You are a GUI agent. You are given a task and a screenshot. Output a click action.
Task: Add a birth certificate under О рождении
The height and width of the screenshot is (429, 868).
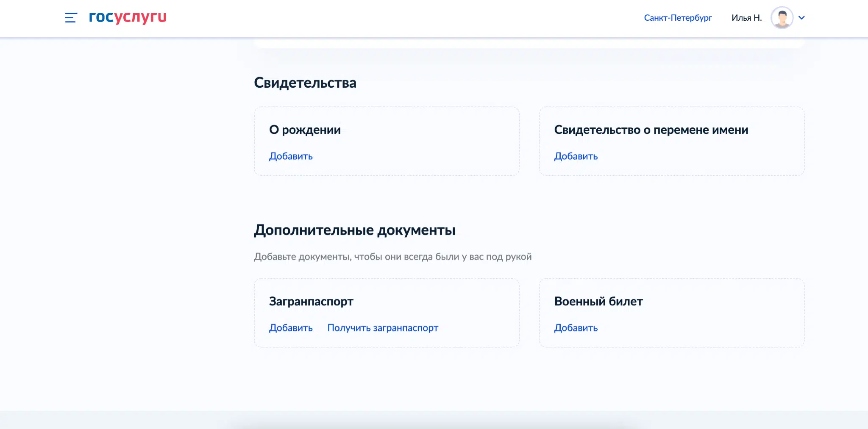[291, 156]
